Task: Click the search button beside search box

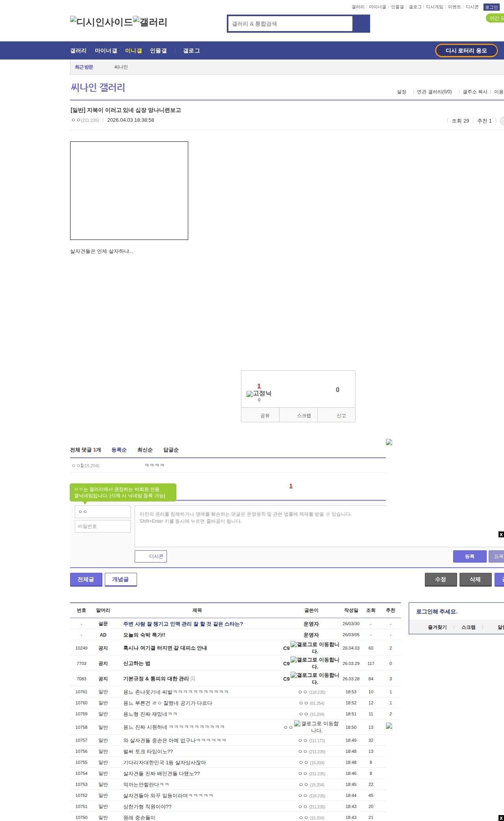Action: click(361, 24)
